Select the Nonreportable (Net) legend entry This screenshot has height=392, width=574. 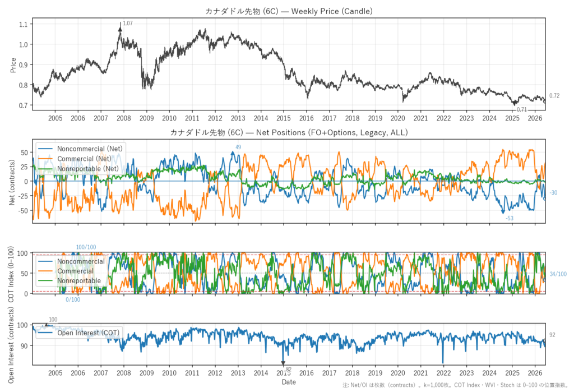point(88,169)
